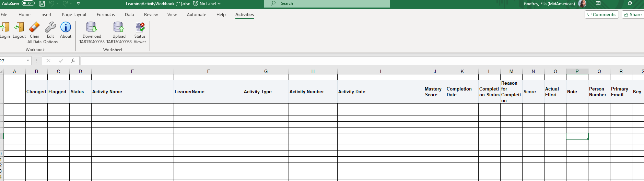644x181 pixels.
Task: Click in the Search box
Action: [x=327, y=3]
